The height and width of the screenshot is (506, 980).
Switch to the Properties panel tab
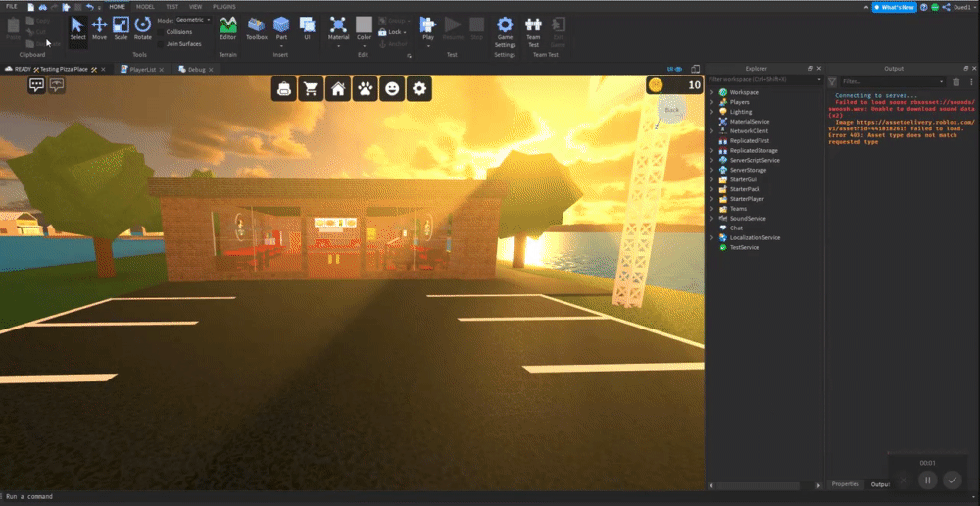(846, 484)
